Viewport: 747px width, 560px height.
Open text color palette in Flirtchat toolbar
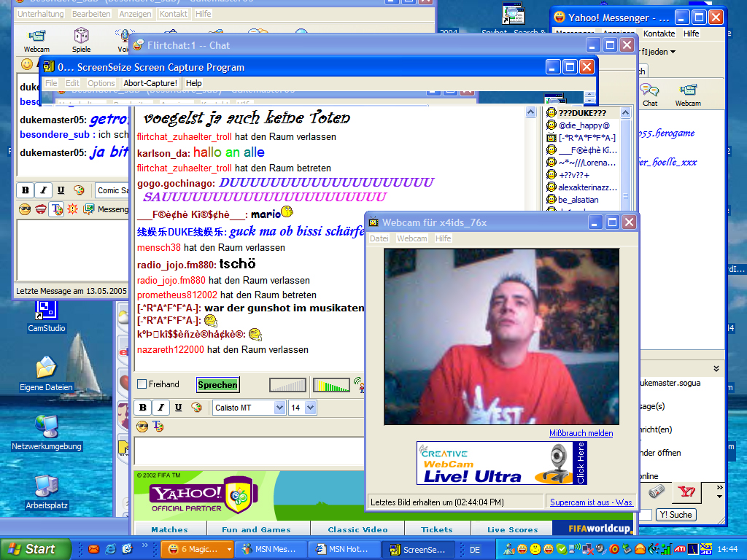196,408
